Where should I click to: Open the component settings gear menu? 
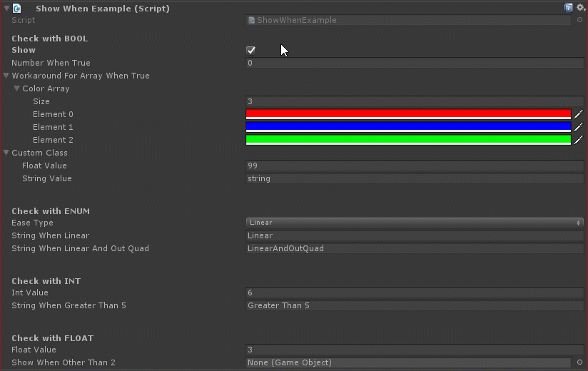(x=581, y=8)
